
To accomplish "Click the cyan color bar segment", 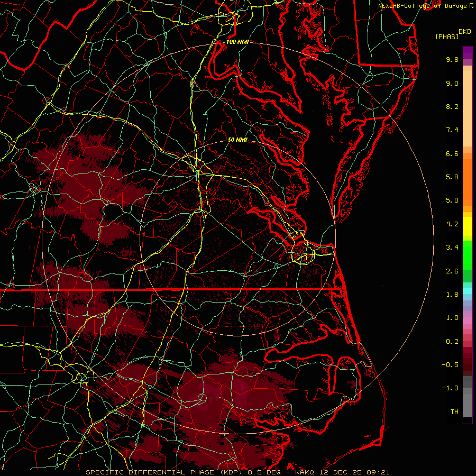I will pyautogui.click(x=467, y=291).
